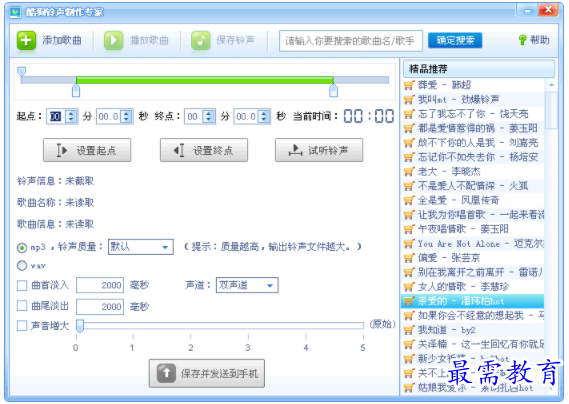
Task: Click cart icon beside You Are Not Alone
Action: [x=409, y=243]
